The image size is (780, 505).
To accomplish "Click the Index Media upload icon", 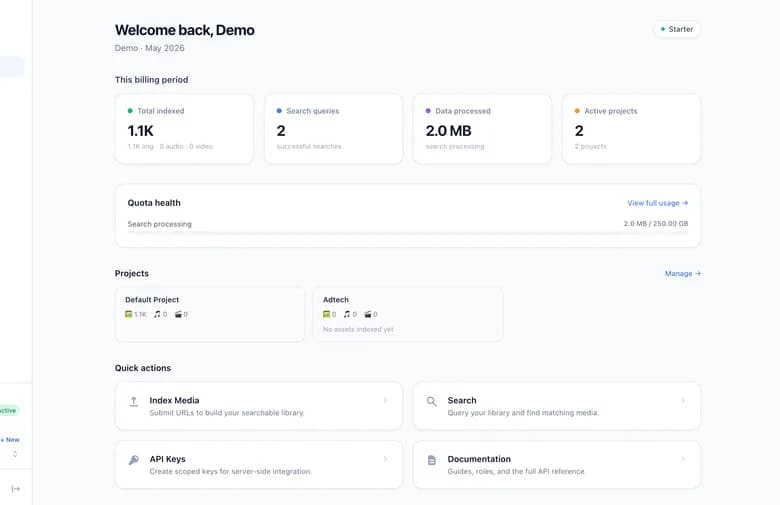I will 133,401.
